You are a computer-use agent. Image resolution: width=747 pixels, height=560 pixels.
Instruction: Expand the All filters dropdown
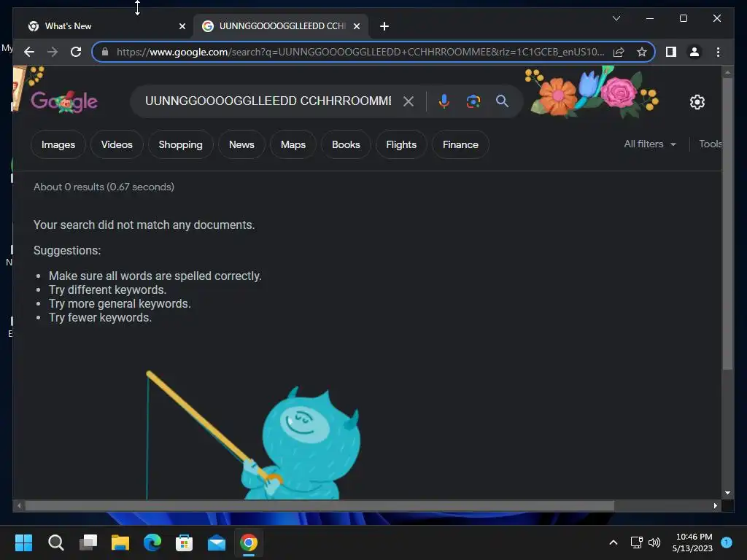pyautogui.click(x=650, y=144)
